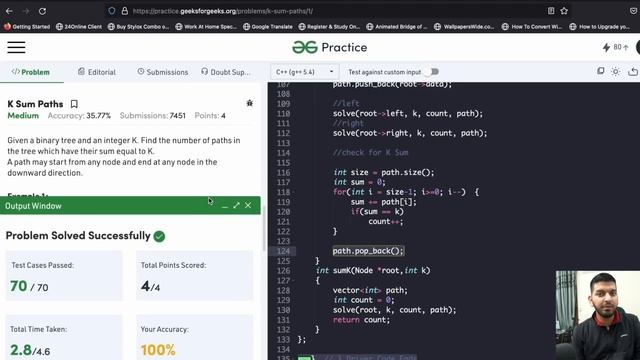Click the copy code icon in editor toolbar

(600, 71)
